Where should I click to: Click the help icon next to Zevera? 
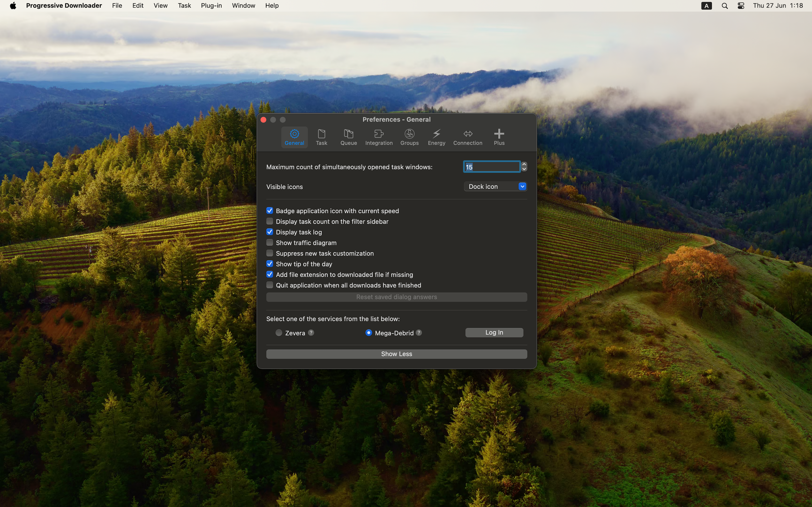tap(311, 333)
